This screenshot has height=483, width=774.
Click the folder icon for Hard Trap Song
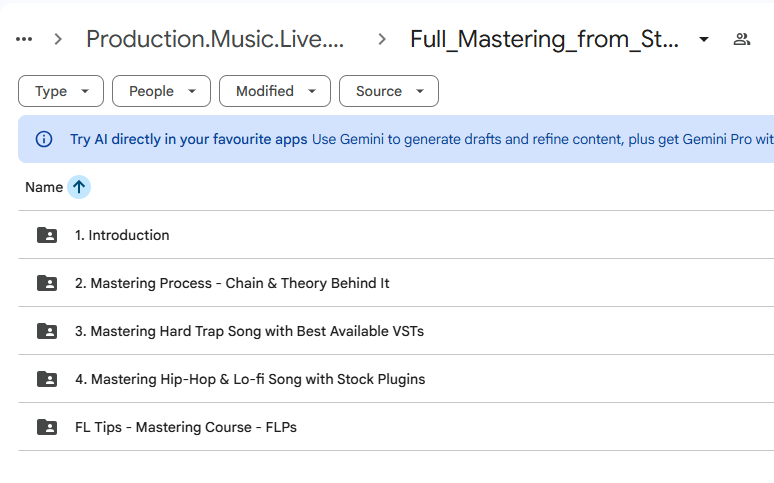click(47, 331)
